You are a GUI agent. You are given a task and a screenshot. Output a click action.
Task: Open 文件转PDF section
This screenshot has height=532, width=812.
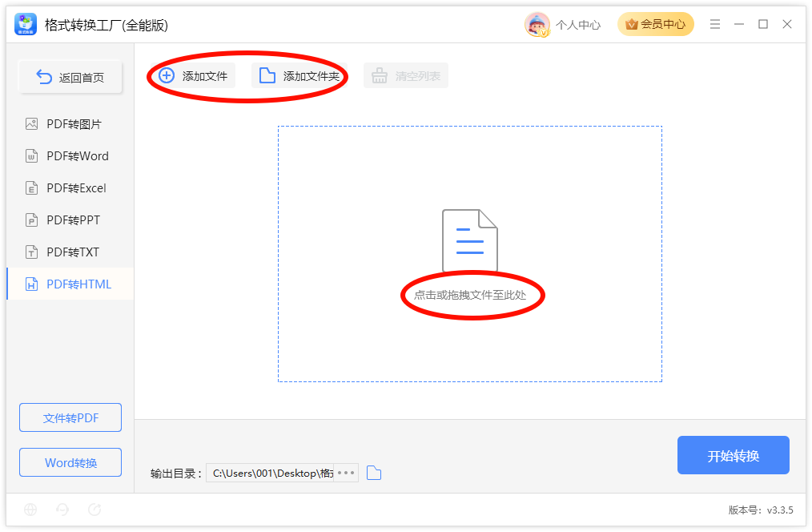(70, 417)
